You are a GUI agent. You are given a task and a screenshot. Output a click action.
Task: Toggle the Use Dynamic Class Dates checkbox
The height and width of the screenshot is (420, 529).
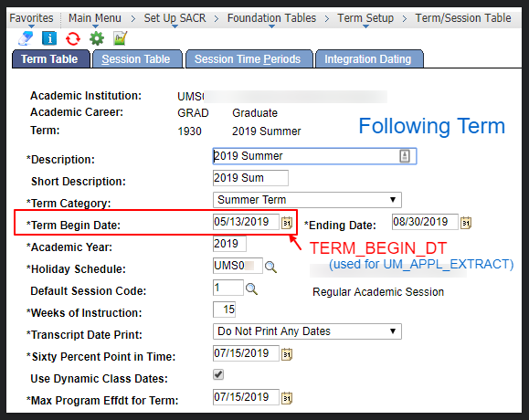coord(218,374)
